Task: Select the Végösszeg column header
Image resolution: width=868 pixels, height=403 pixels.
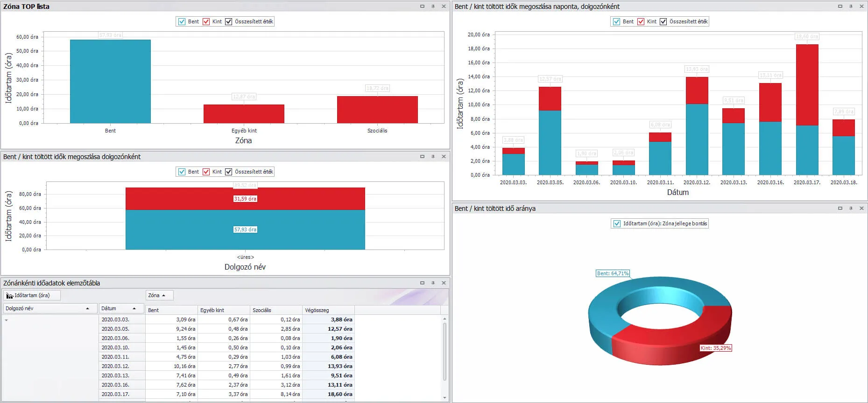Action: click(328, 310)
